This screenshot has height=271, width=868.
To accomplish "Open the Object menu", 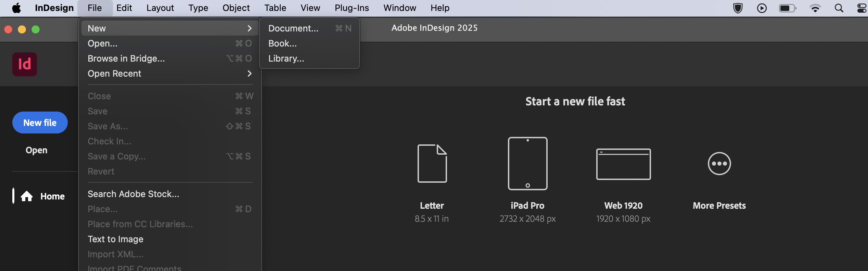I will pyautogui.click(x=236, y=8).
